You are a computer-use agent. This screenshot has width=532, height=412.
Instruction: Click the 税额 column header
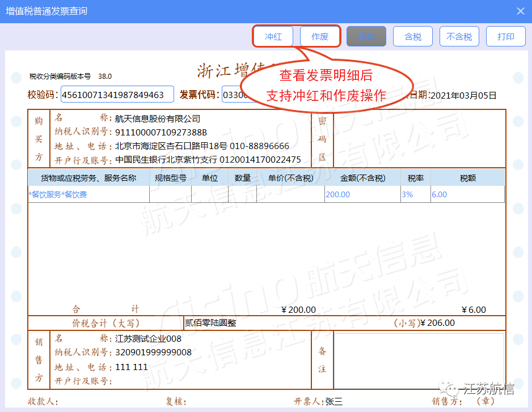[467, 178]
